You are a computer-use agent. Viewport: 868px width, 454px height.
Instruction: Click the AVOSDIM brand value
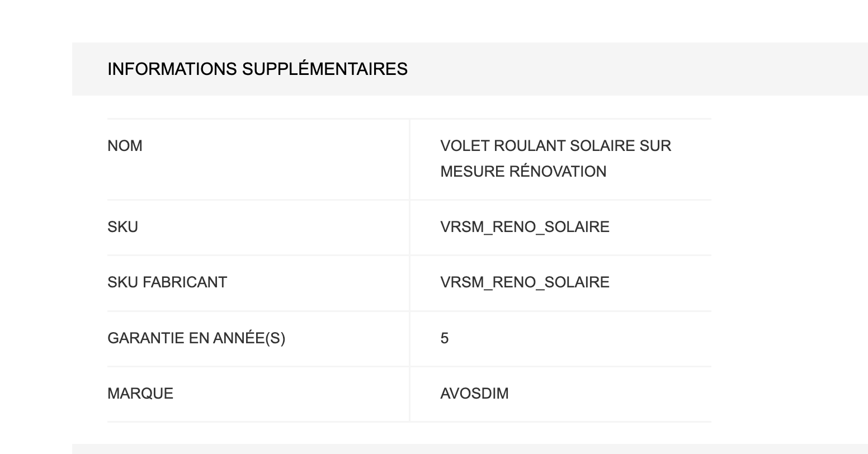coord(474,394)
